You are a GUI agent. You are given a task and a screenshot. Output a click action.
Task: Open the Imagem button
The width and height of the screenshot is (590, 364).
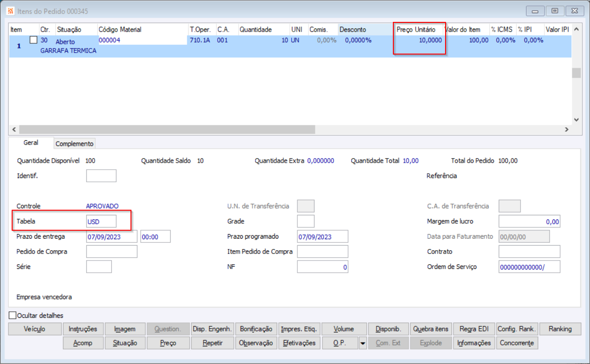point(125,329)
